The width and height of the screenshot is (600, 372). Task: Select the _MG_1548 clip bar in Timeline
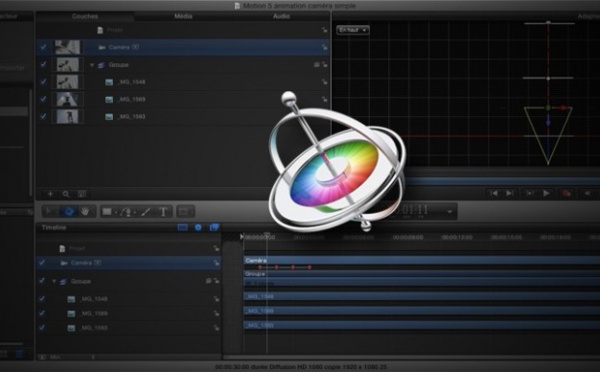(x=422, y=297)
